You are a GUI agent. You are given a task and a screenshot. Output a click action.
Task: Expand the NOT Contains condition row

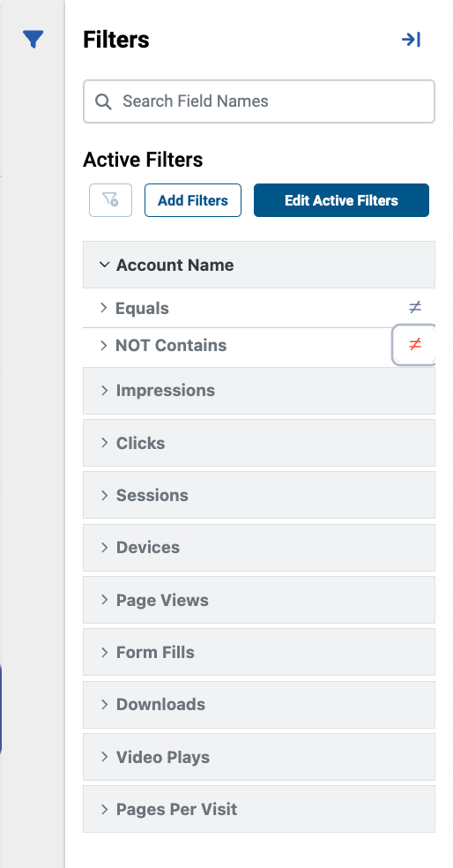click(238, 346)
